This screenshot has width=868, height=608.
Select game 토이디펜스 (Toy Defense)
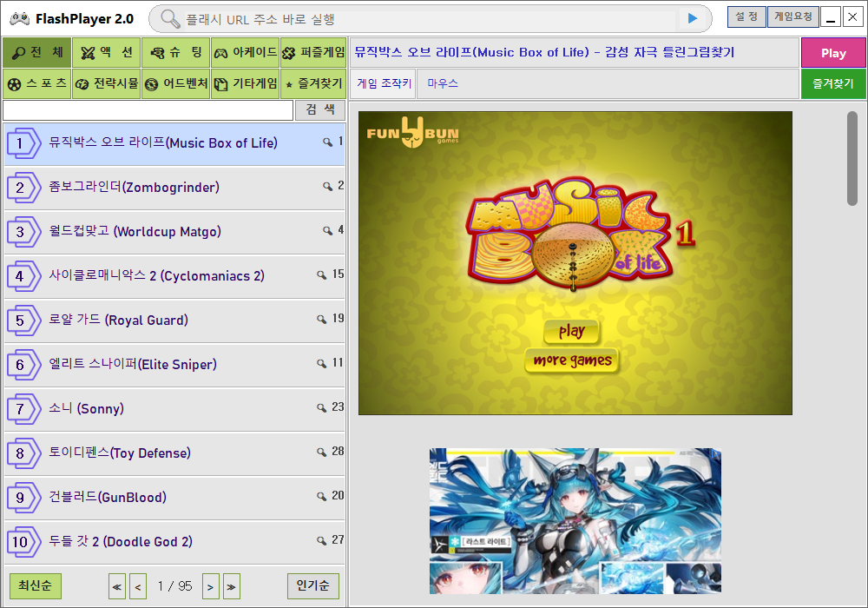(x=174, y=453)
